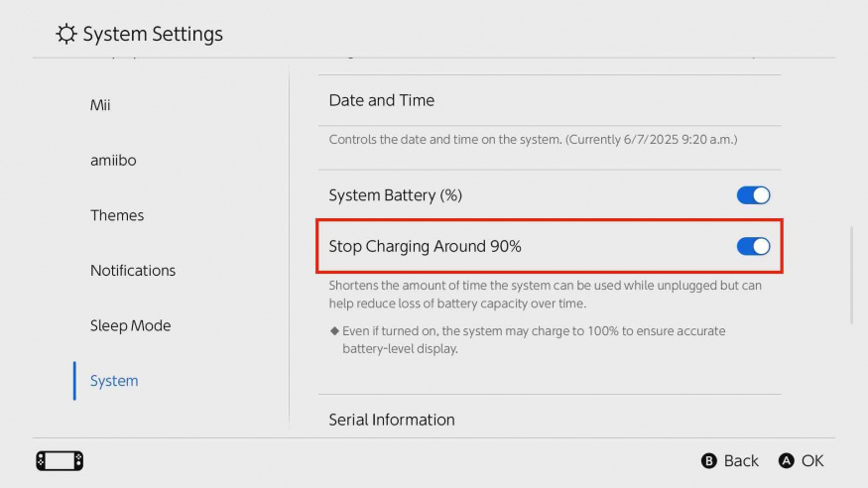Click the Back label
This screenshot has width=868, height=488.
point(741,461)
